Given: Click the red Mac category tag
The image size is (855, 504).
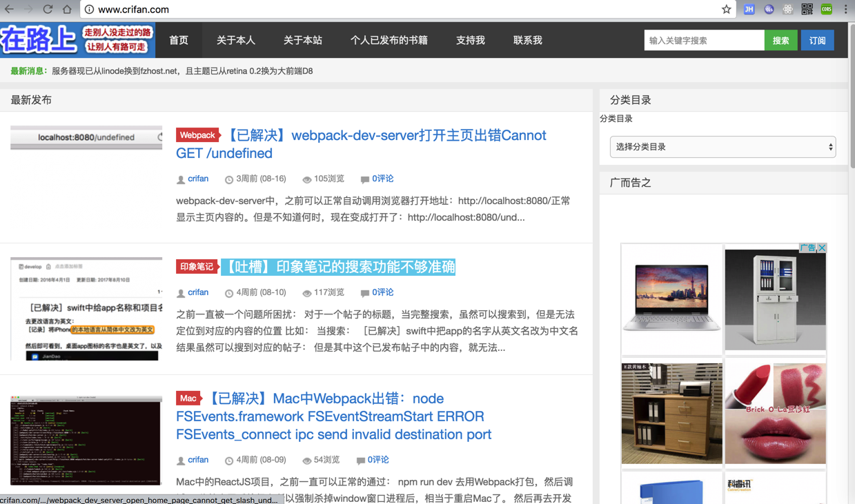Looking at the screenshot, I should pos(188,399).
